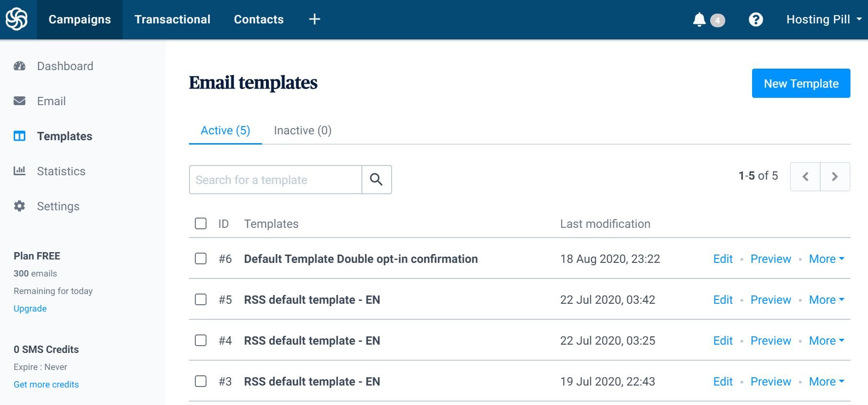
Task: Click the Last modification column header
Action: pyautogui.click(x=605, y=224)
